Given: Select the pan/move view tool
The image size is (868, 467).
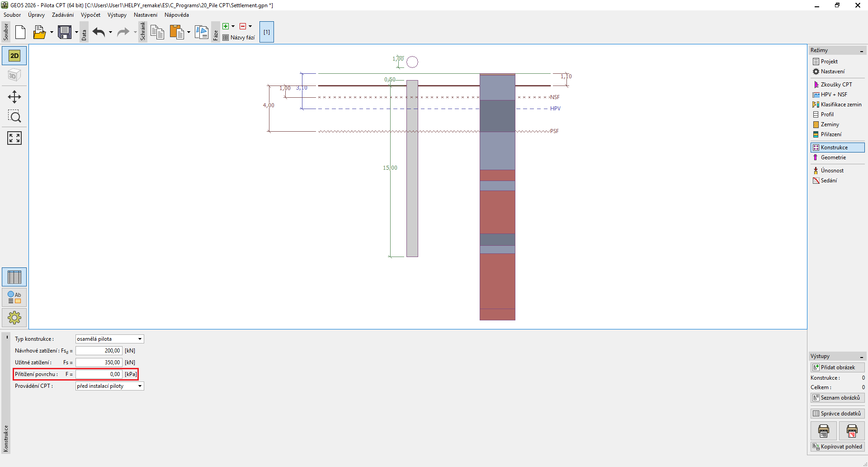Looking at the screenshot, I should 14,97.
